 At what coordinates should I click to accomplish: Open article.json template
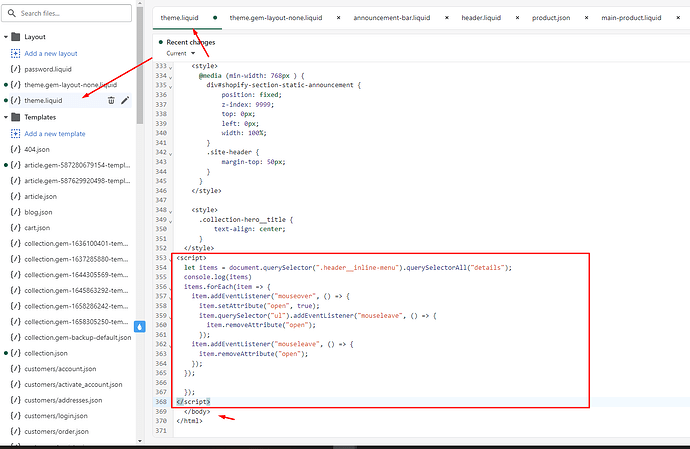coord(40,196)
